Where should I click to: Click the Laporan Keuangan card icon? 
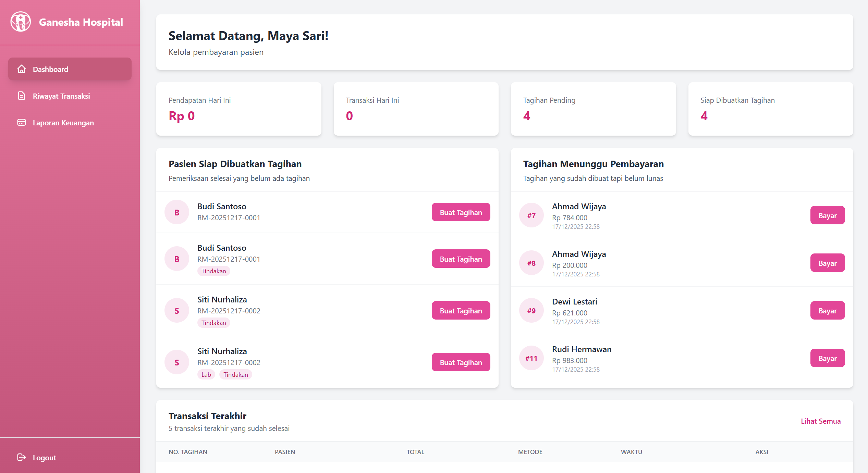click(x=22, y=123)
